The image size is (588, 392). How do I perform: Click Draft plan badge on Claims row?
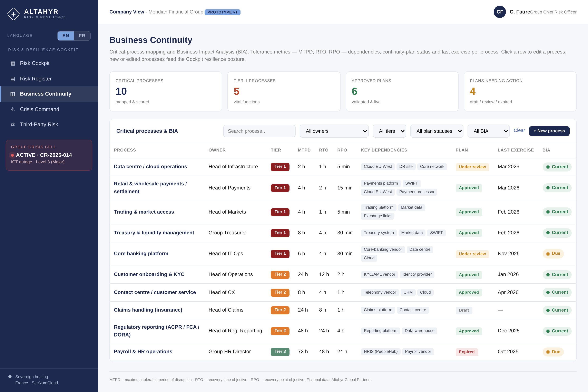pyautogui.click(x=464, y=310)
